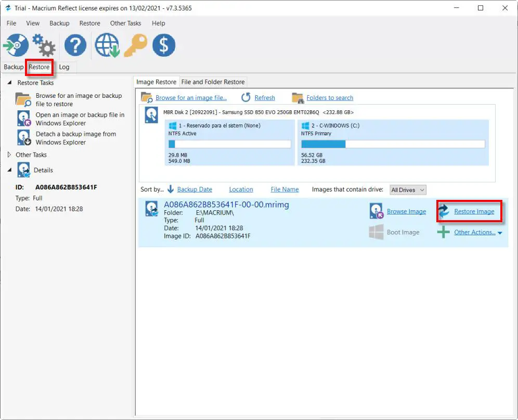
Task: Click the MBR Disk 2 Samsung SSD title text
Action: [x=258, y=112]
